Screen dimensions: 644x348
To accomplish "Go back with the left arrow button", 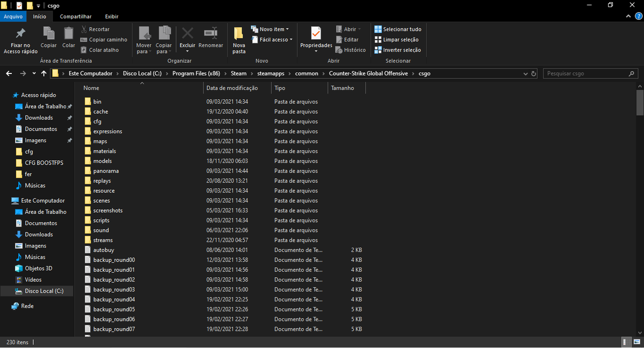I will (x=9, y=73).
